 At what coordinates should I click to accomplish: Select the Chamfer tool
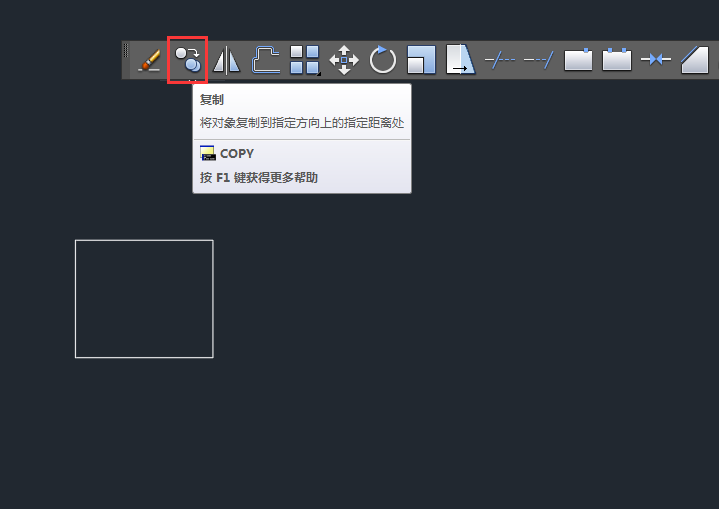click(695, 60)
